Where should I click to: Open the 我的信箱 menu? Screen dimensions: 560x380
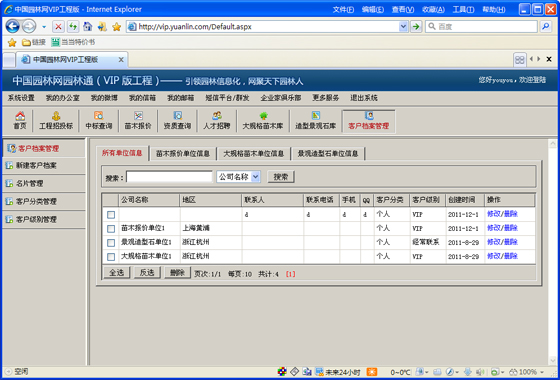coord(142,98)
